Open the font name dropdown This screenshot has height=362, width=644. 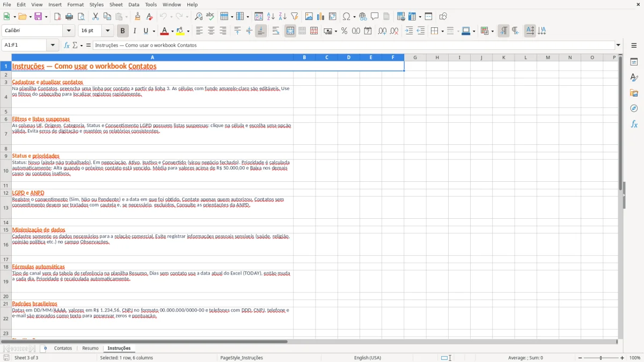tap(69, 31)
